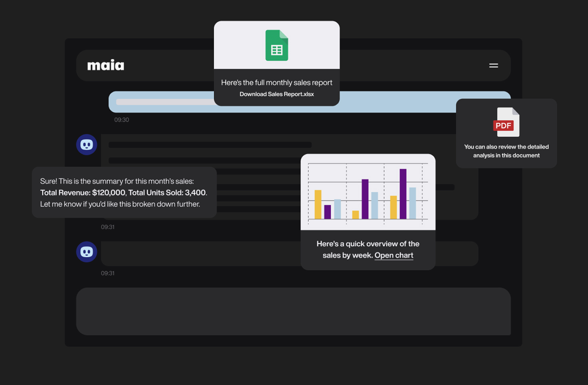Focus the message input box at the bottom
Screen dimensions: 588x385
point(293,311)
